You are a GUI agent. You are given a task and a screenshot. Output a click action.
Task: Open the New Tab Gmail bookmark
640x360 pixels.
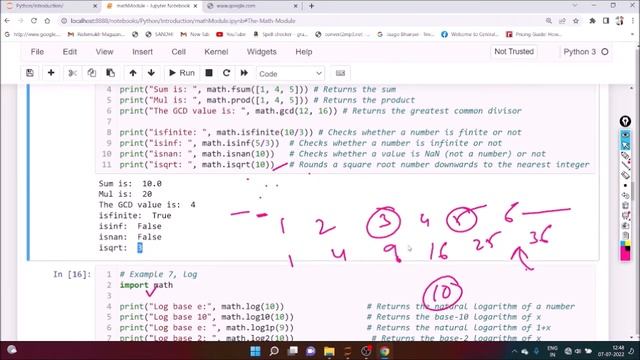(195, 34)
